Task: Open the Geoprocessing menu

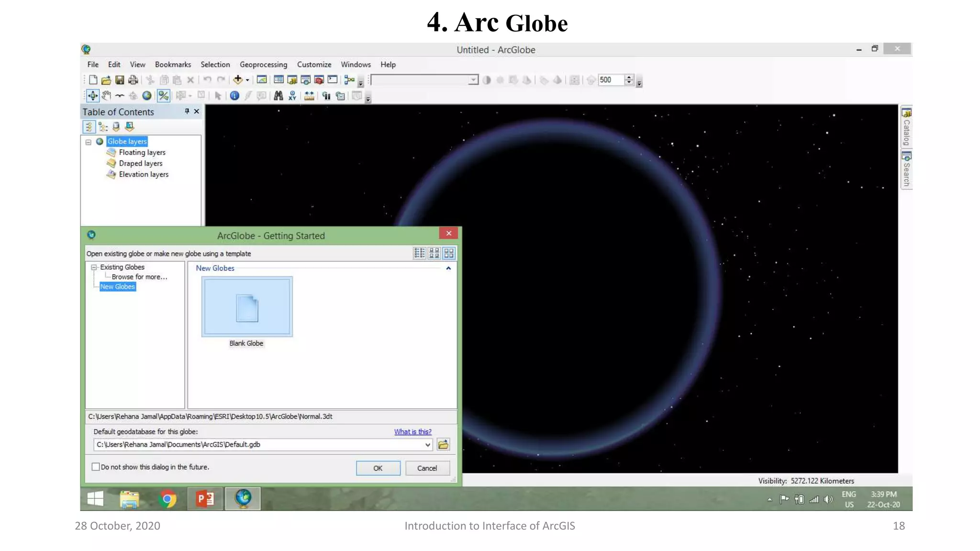Action: point(263,65)
